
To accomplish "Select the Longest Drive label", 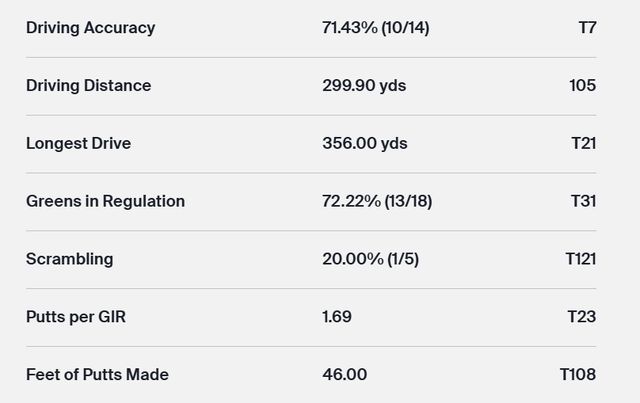I will [x=78, y=144].
